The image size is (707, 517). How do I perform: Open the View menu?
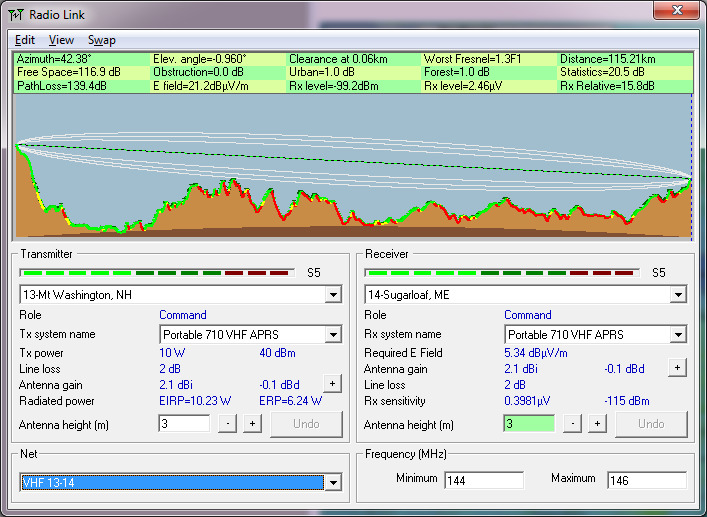tap(61, 40)
